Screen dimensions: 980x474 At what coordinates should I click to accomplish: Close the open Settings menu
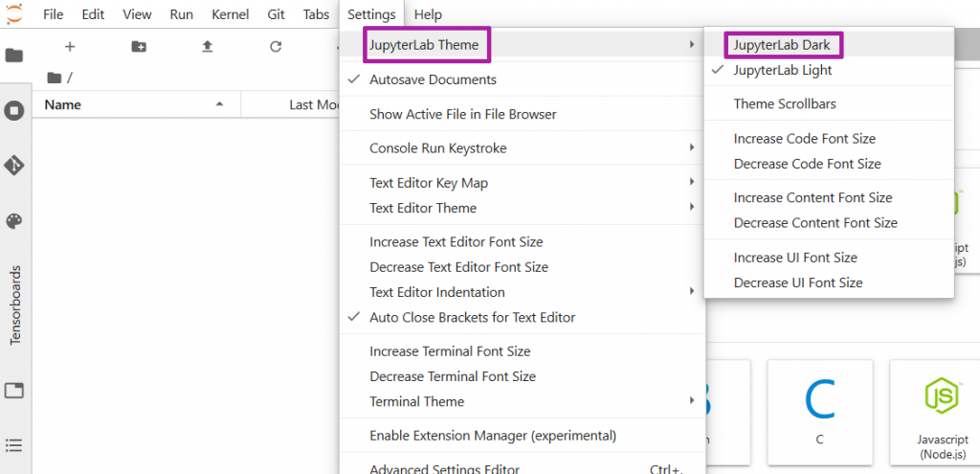click(372, 14)
